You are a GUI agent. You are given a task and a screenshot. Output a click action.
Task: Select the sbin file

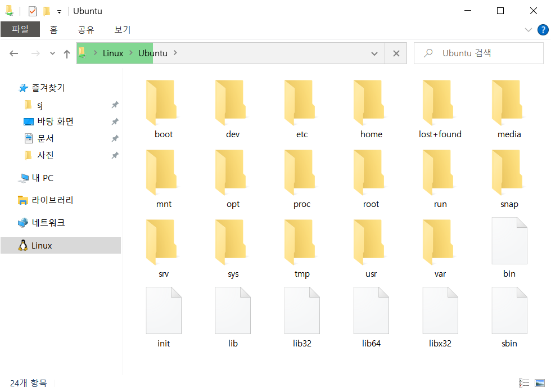(509, 317)
